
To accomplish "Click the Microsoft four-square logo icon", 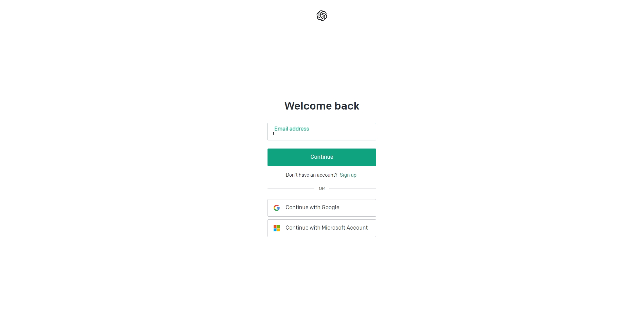I will [x=277, y=228].
